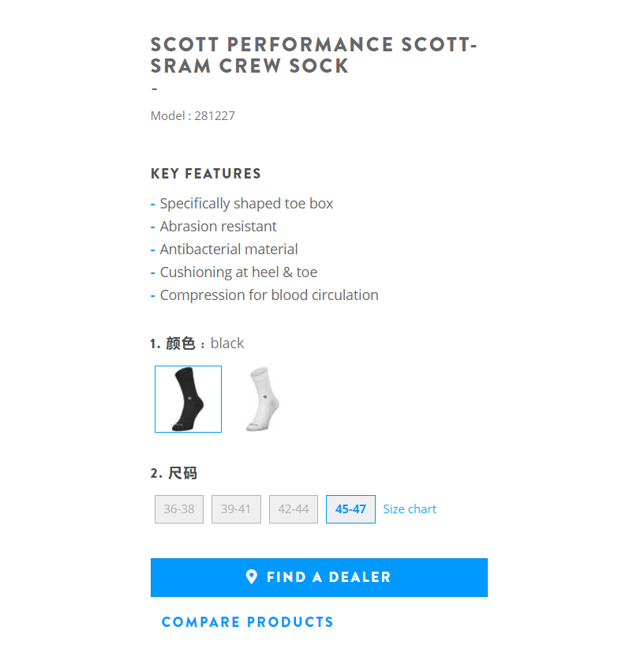Click the Find a Dealer button
Image resolution: width=644 pixels, height=653 pixels.
tap(319, 577)
